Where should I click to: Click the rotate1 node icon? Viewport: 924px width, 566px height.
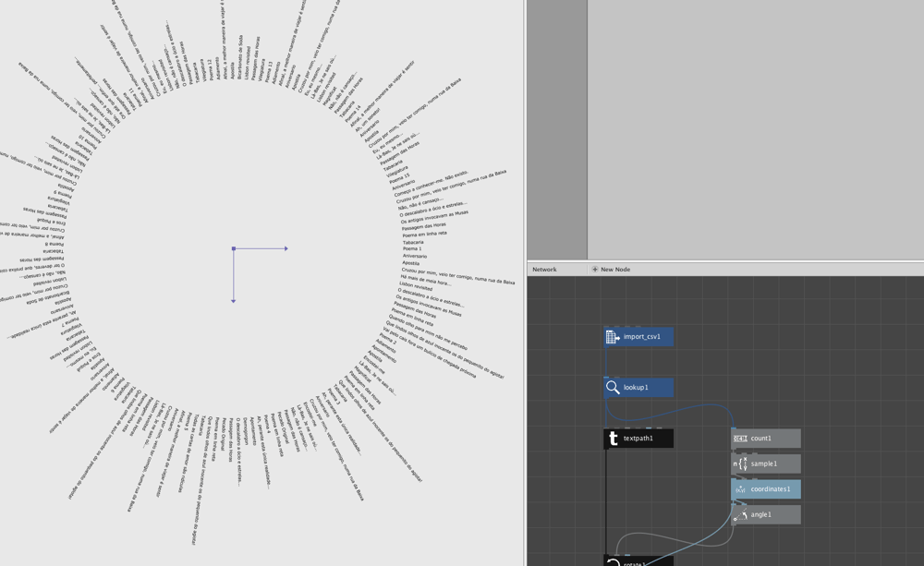coord(613,562)
